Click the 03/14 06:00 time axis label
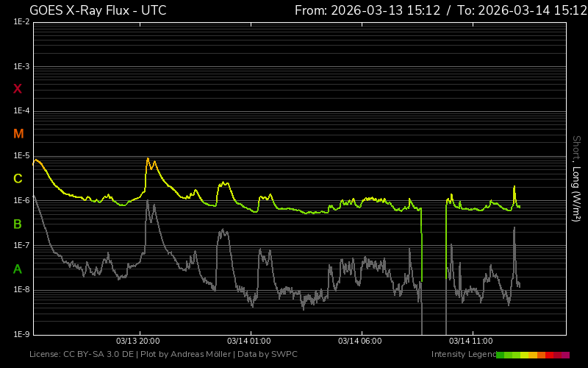Viewport: 588px width, 368px height. (x=359, y=341)
